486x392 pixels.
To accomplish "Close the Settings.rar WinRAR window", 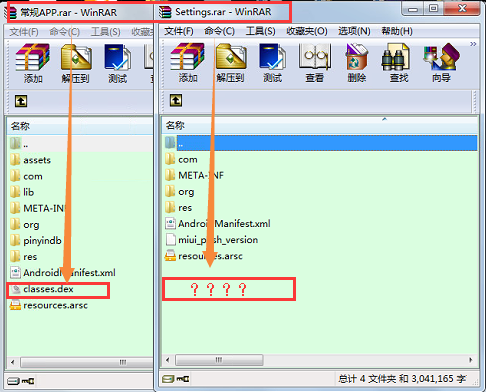I will point(463,9).
